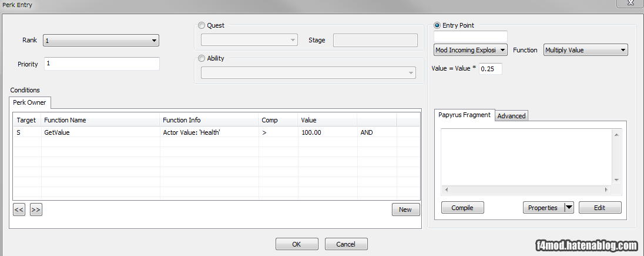This screenshot has width=644, height=256.
Task: Click the Papyrus fragment scroll-up arrow
Action: pyautogui.click(x=616, y=135)
